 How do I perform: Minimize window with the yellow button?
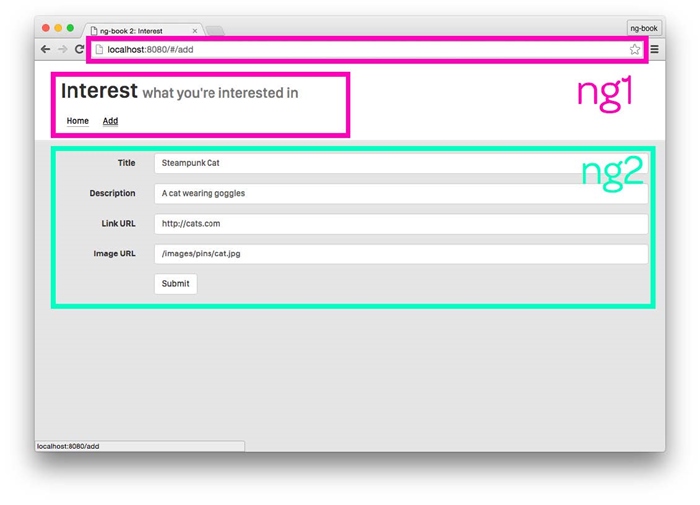click(x=58, y=28)
